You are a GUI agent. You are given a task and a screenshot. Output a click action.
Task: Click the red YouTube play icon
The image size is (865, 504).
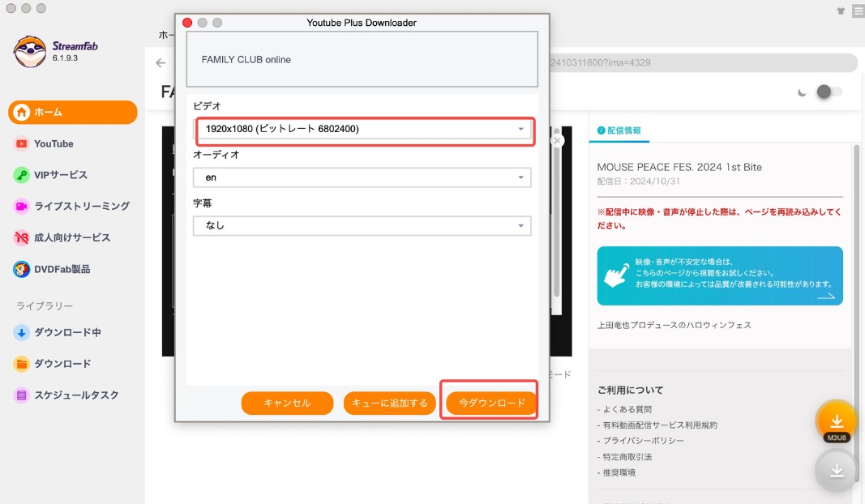(x=22, y=144)
